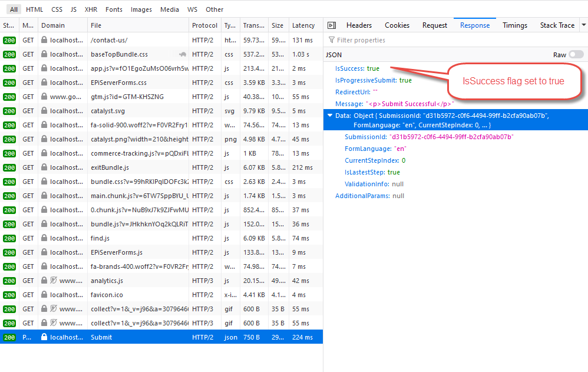Click the toggle request details pane icon
This screenshot has height=372, width=588.
(x=332, y=25)
